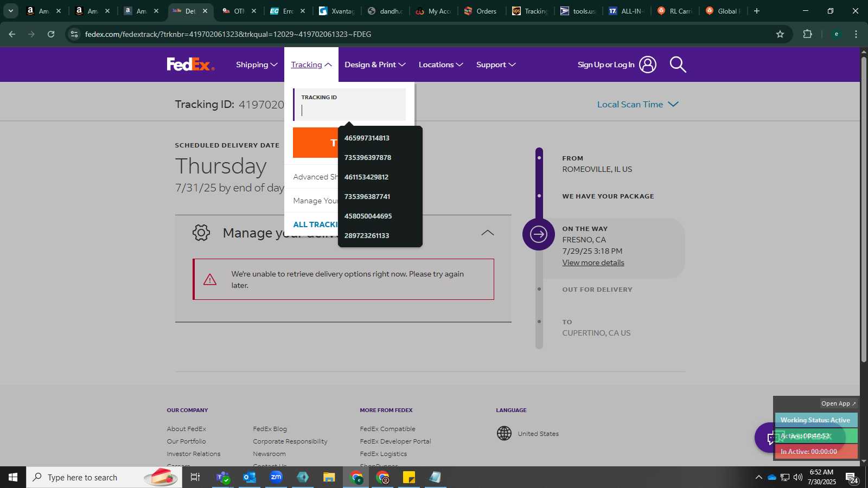
Task: Select suggested tracking number 735396397878
Action: tap(380, 157)
